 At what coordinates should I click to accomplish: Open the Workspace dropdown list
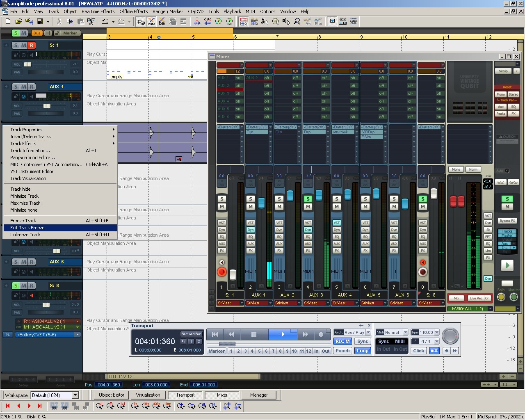(x=75, y=395)
